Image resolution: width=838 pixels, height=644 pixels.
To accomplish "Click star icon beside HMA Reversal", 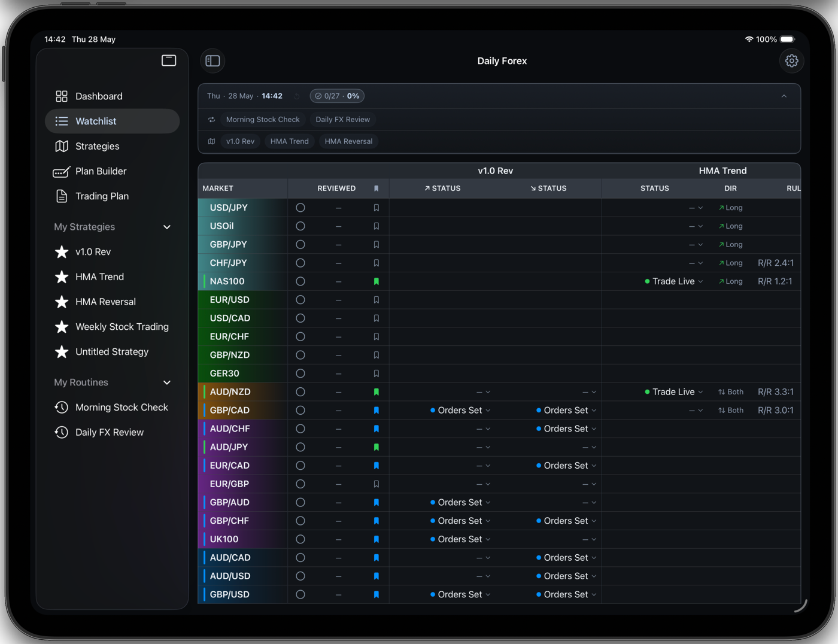I will (x=62, y=302).
